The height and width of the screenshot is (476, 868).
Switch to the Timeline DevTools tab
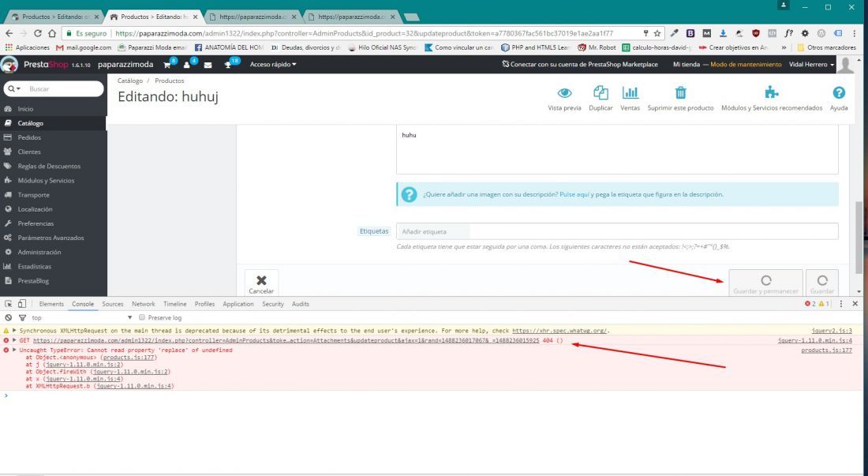[175, 304]
